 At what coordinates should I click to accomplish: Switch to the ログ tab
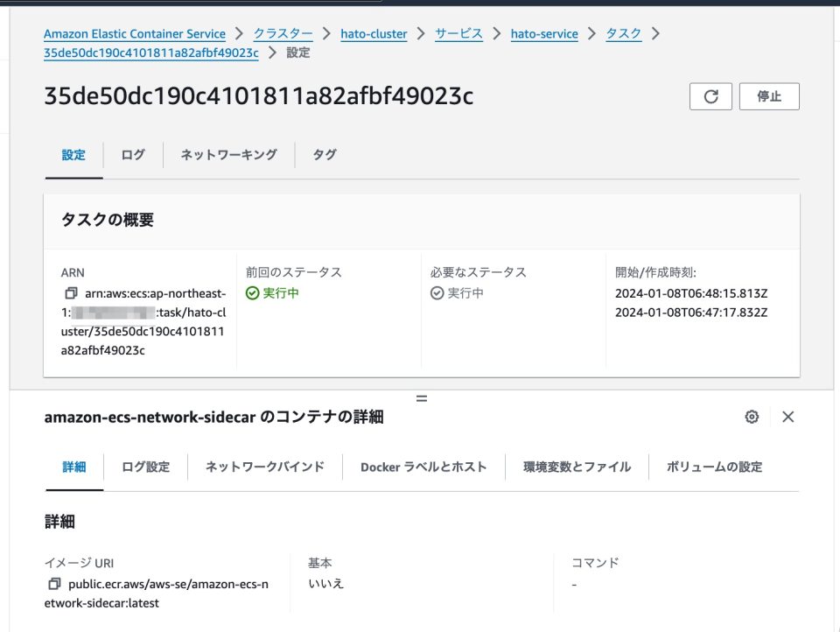(132, 155)
